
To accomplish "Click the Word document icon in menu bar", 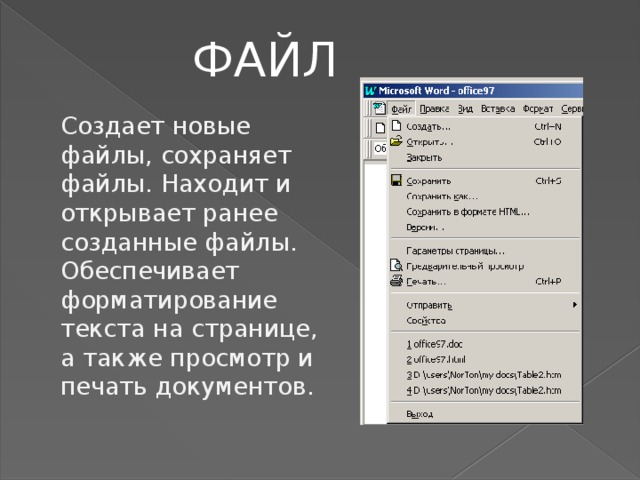I will 379,108.
